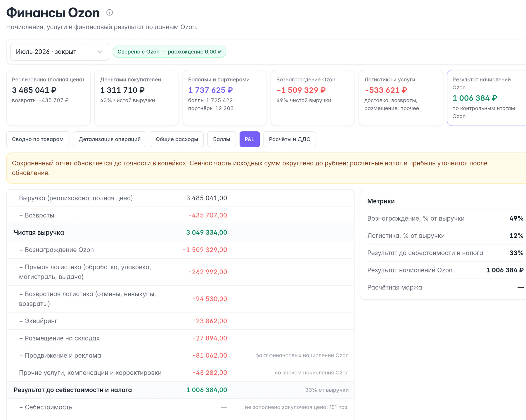Click the Финансы Ozon page heading
The height and width of the screenshot is (420, 526).
[x=53, y=13]
